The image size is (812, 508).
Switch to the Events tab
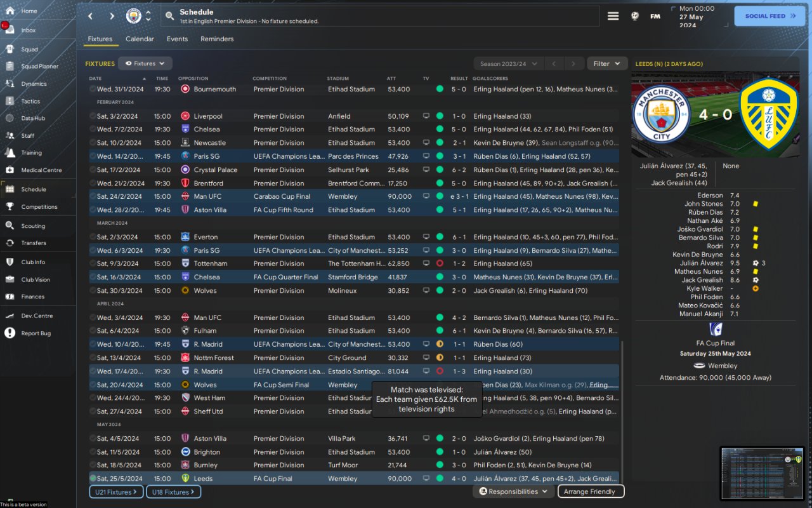(x=177, y=39)
